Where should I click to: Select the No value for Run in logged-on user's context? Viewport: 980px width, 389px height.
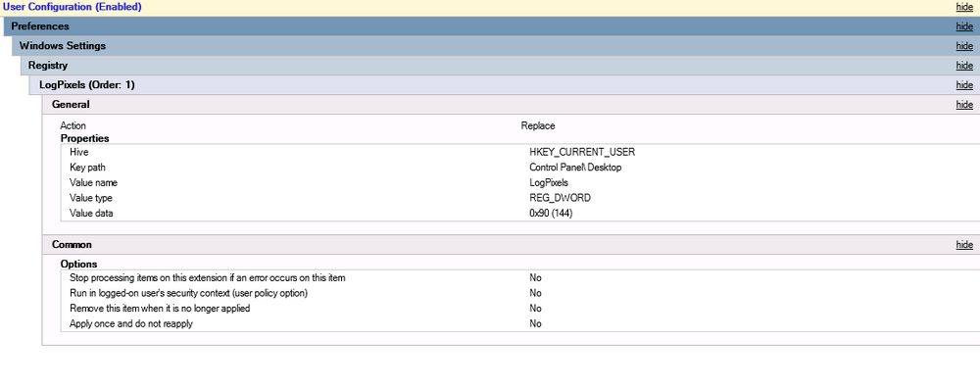coord(535,293)
